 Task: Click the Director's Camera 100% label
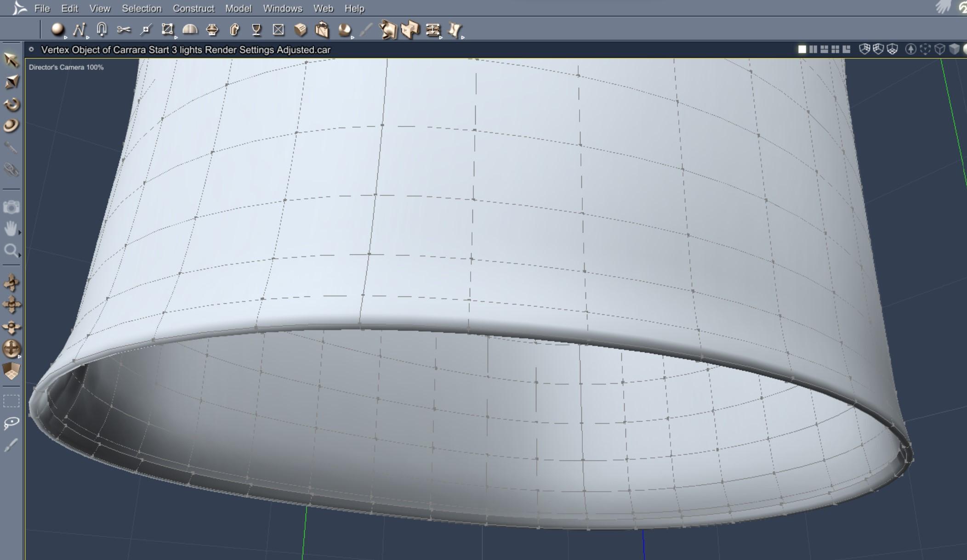coord(66,67)
